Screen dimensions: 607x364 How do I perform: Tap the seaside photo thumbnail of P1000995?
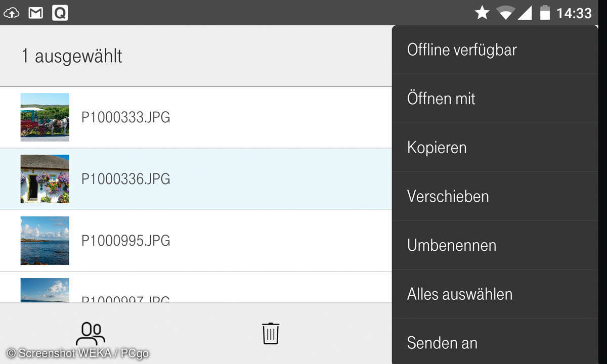tap(45, 241)
